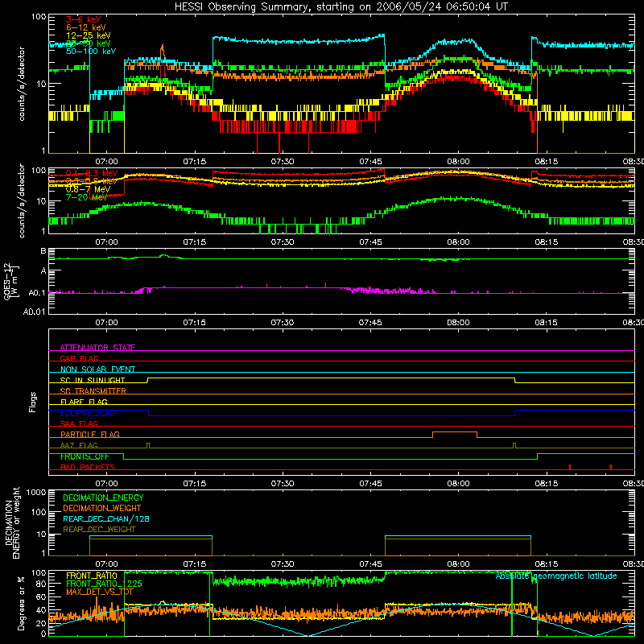Click the 07:45 label under the decimation panel
Image resolution: width=644 pixels, height=644 pixels.
[370, 564]
